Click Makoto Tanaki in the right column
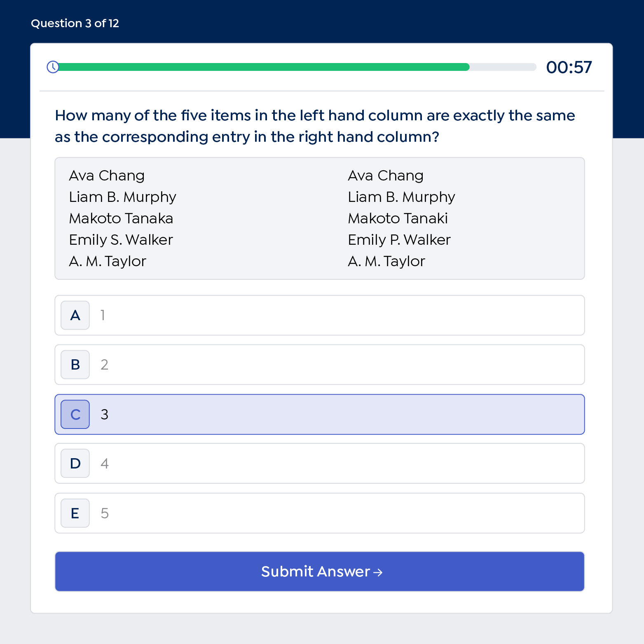 point(398,218)
